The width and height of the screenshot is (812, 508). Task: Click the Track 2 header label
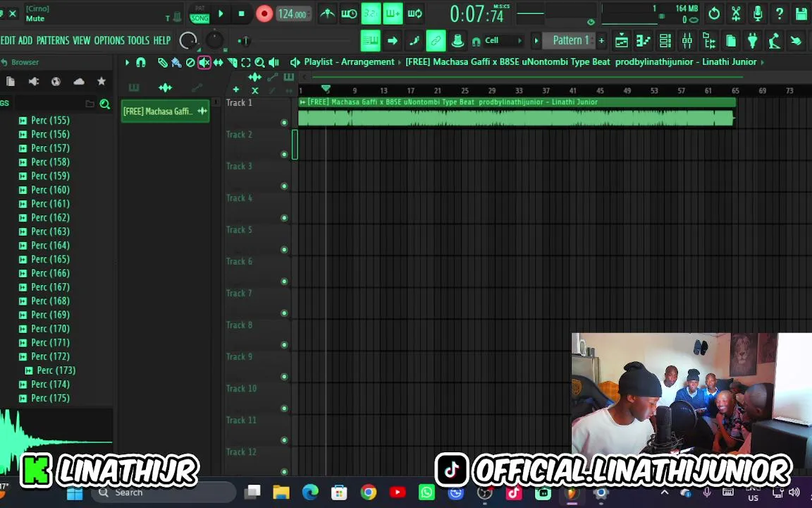pyautogui.click(x=239, y=135)
